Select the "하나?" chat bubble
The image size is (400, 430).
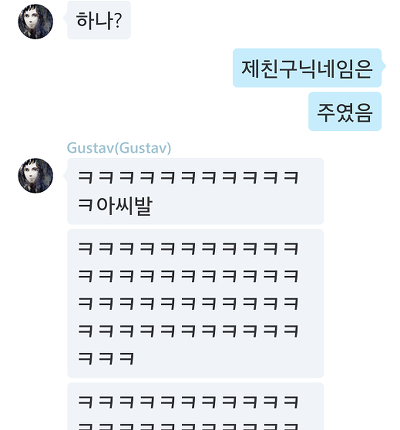click(x=99, y=20)
